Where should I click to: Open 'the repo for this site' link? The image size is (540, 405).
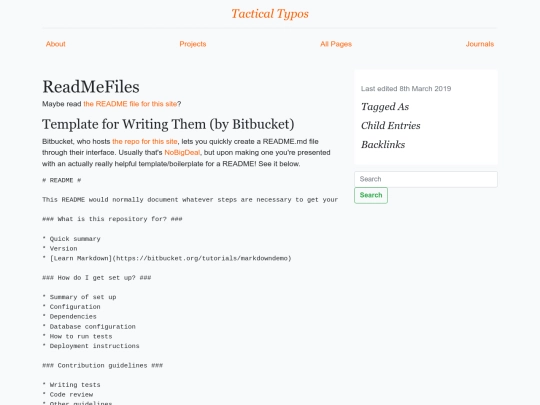click(145, 142)
